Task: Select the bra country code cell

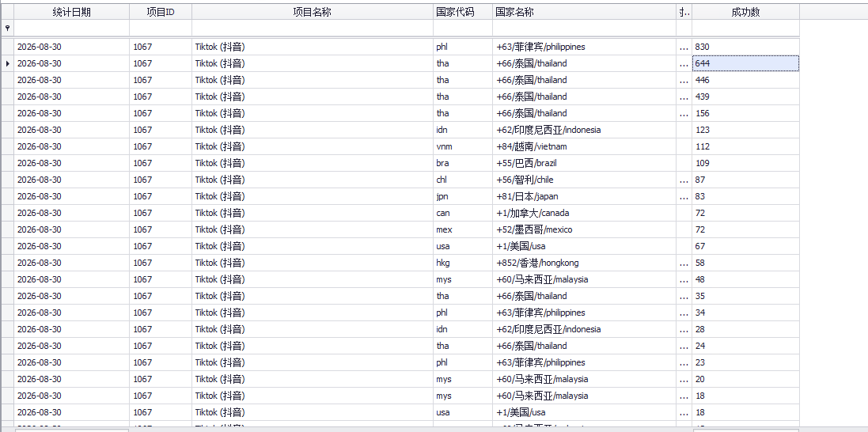Action: (464, 163)
